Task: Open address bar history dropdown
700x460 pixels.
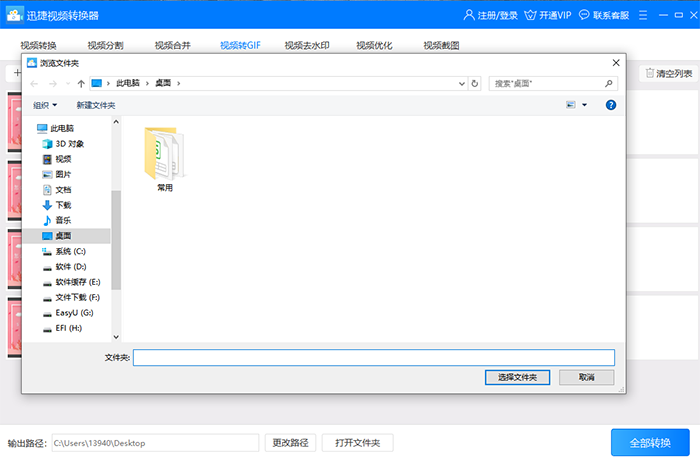Action: [462, 84]
